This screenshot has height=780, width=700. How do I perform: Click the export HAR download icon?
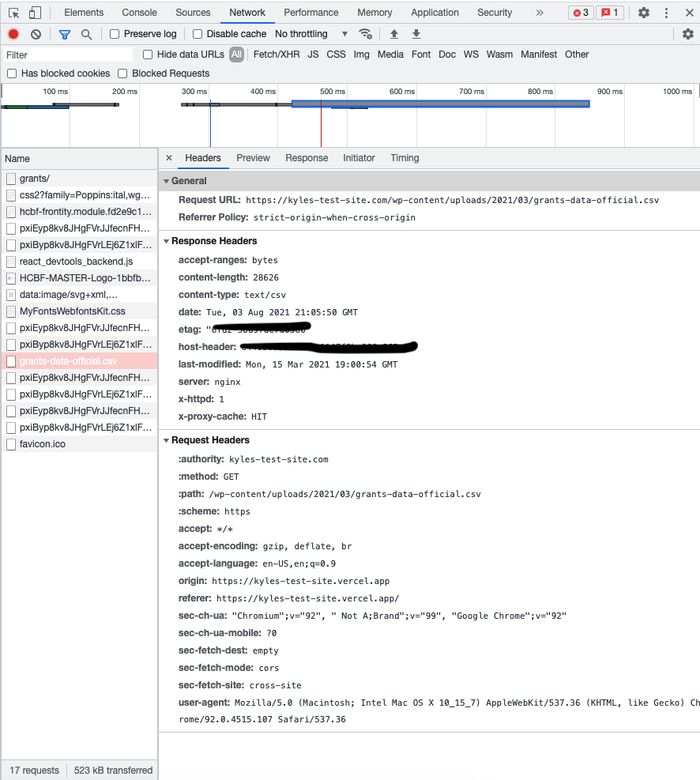(416, 34)
